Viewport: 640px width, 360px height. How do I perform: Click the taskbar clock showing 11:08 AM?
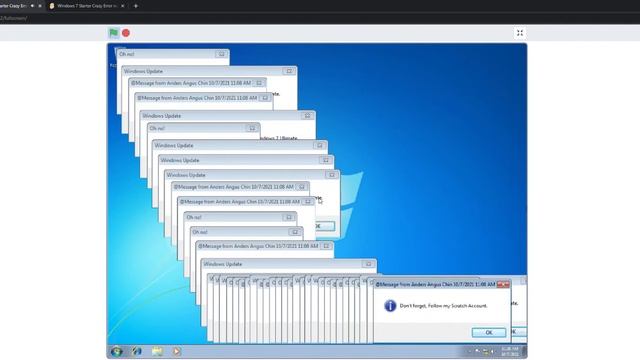(510, 351)
